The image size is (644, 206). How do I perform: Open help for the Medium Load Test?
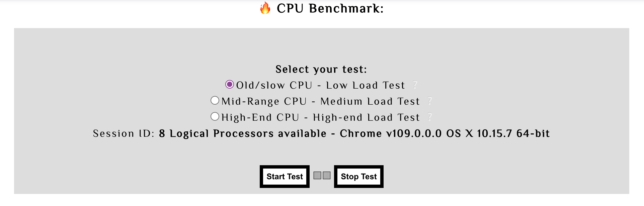point(430,101)
